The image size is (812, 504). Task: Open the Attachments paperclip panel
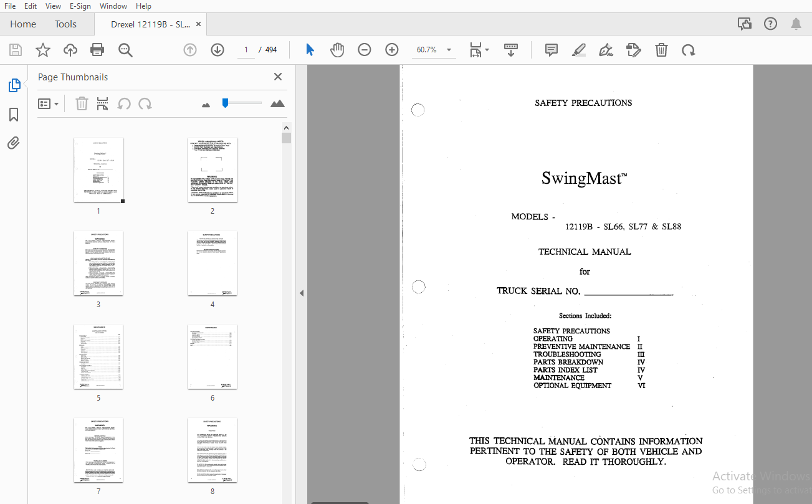tap(14, 143)
